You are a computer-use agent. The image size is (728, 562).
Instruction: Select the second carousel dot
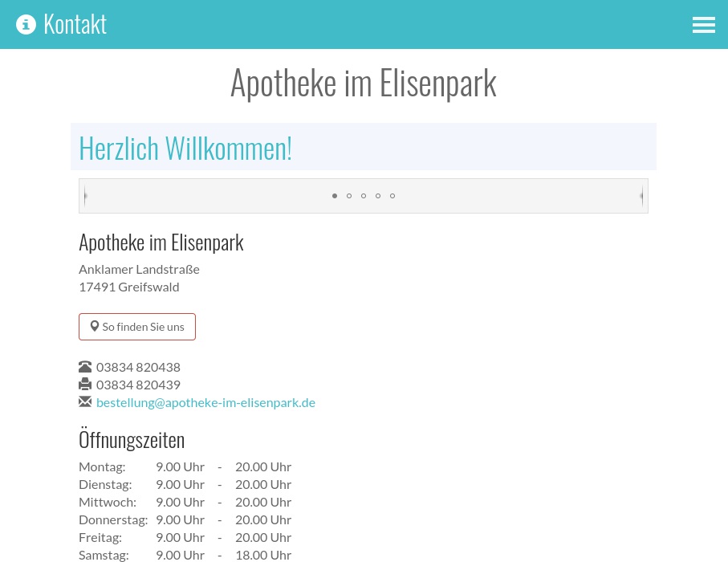click(349, 196)
